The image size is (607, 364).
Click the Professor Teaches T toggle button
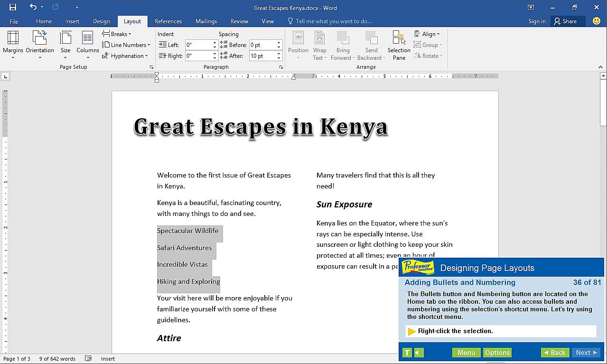[x=407, y=353]
